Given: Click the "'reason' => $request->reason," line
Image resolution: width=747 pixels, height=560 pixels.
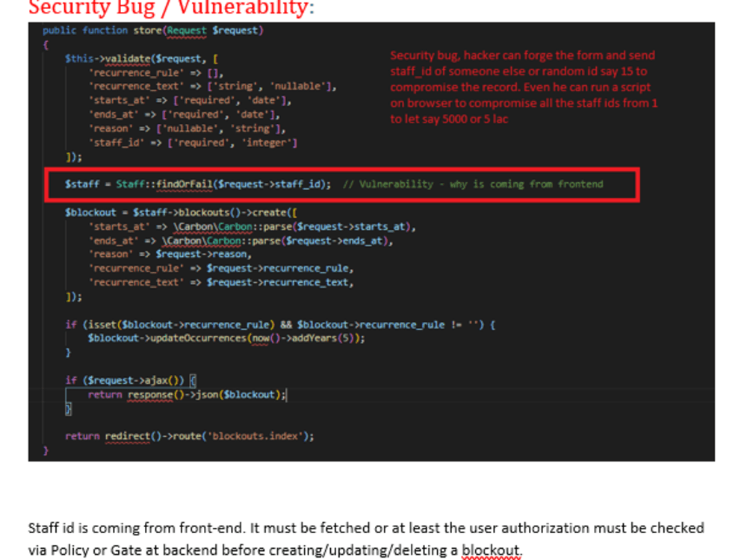Looking at the screenshot, I should point(170,255).
